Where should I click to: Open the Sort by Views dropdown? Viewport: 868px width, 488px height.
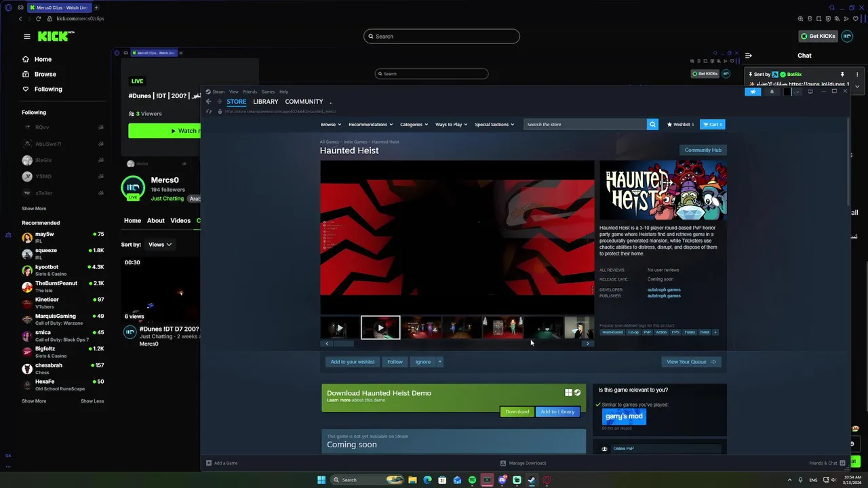159,245
